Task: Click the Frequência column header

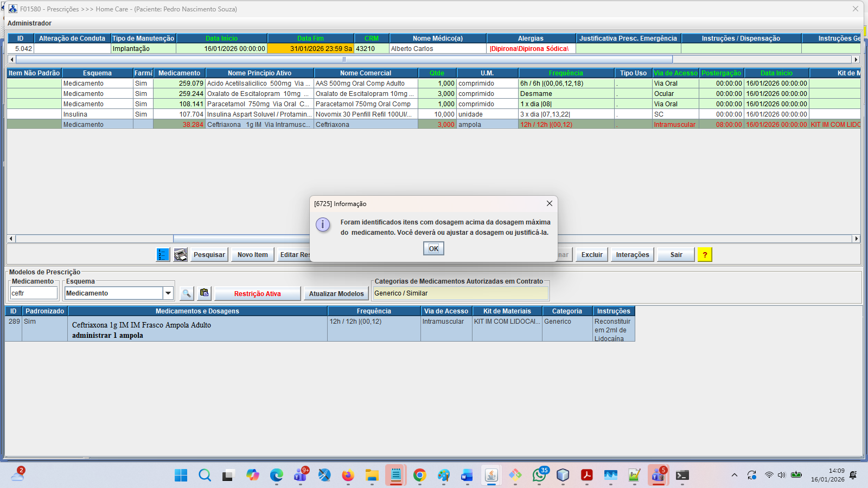Action: point(565,73)
